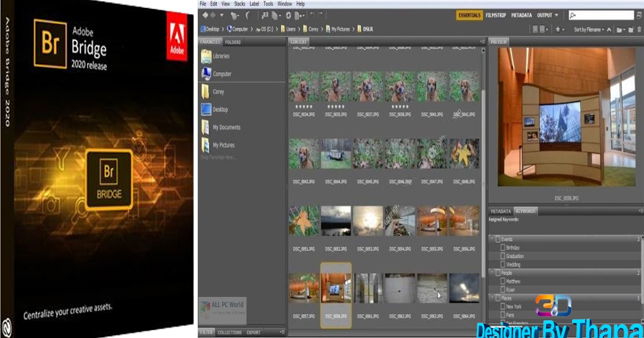644x338 pixels.
Task: Open the workspace switcher dropdown arrow
Action: pos(557,15)
